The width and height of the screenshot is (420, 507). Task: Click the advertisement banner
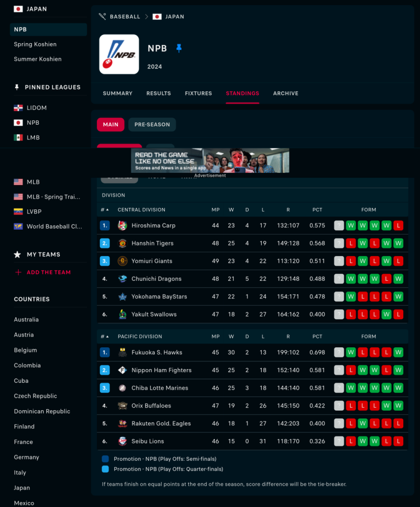(210, 160)
